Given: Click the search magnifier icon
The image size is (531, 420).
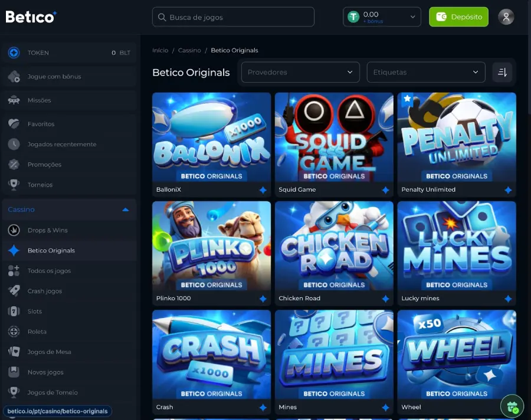Looking at the screenshot, I should 162,17.
